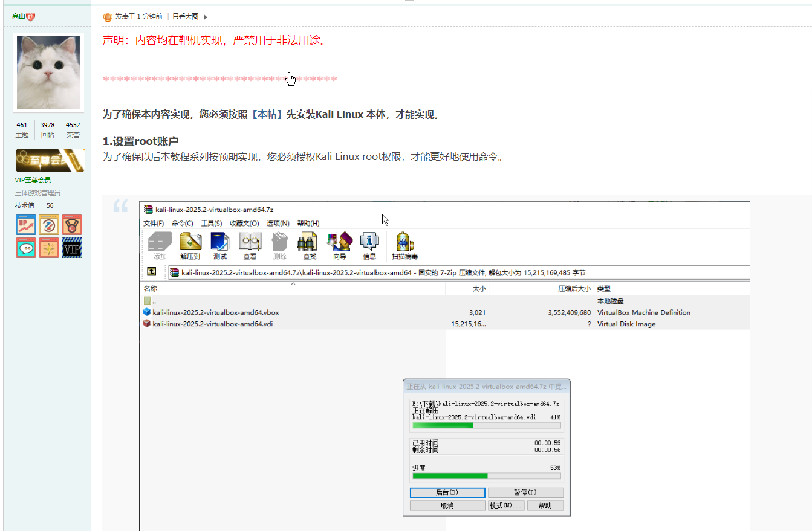Open the 文件(F) menu
This screenshot has width=812, height=531.
[154, 224]
